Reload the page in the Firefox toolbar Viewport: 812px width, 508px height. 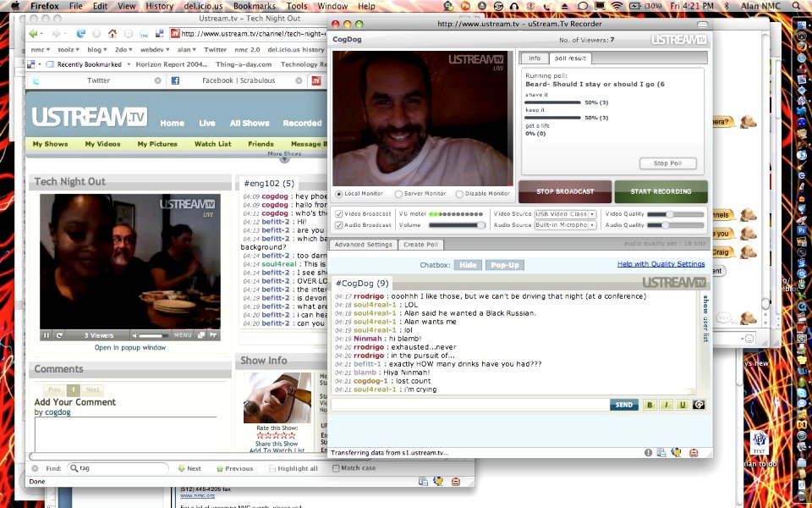coord(81,34)
